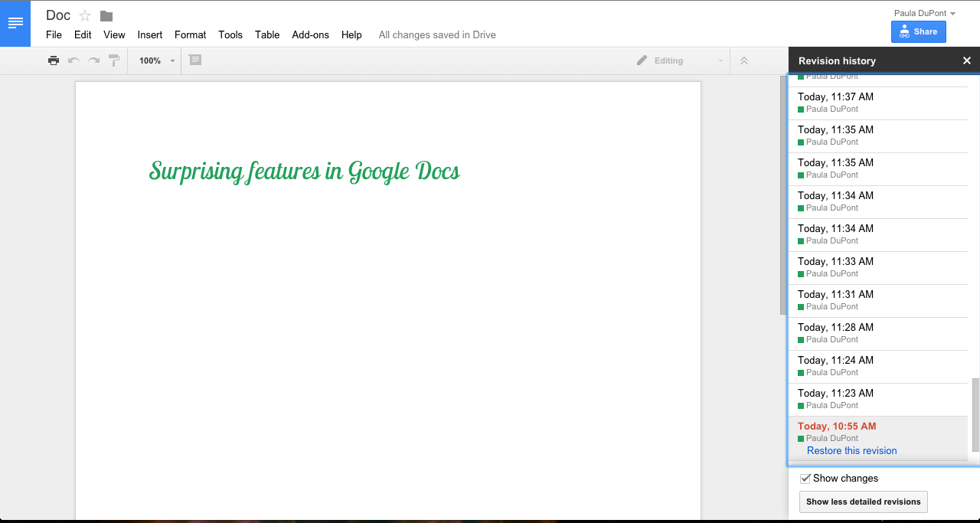The height and width of the screenshot is (523, 980).
Task: Click Show less detailed revisions button
Action: coord(863,502)
